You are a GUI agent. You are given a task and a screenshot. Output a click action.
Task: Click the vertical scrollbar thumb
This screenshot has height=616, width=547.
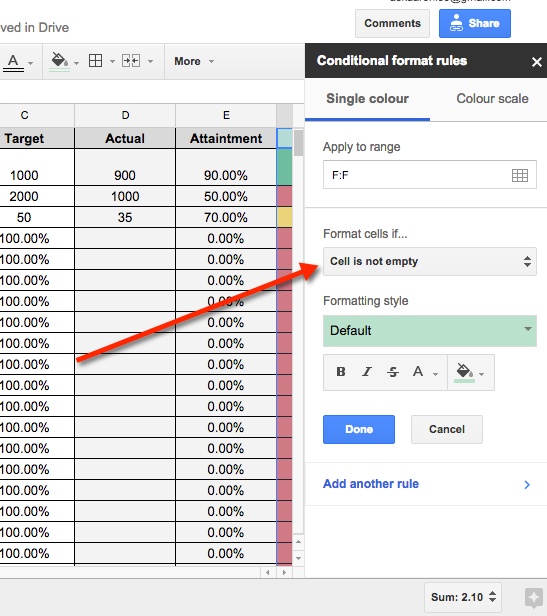pyautogui.click(x=298, y=143)
